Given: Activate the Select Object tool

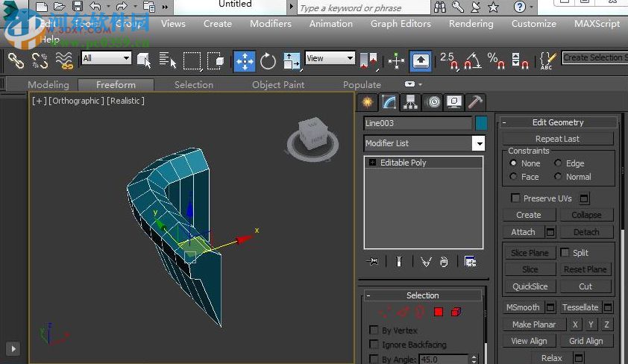Looking at the screenshot, I should click(x=144, y=61).
